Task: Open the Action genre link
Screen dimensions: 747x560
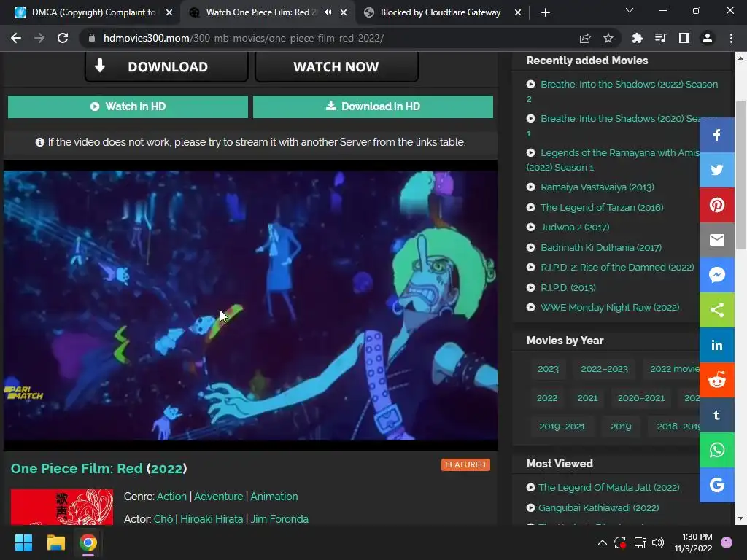Action: coord(171,496)
